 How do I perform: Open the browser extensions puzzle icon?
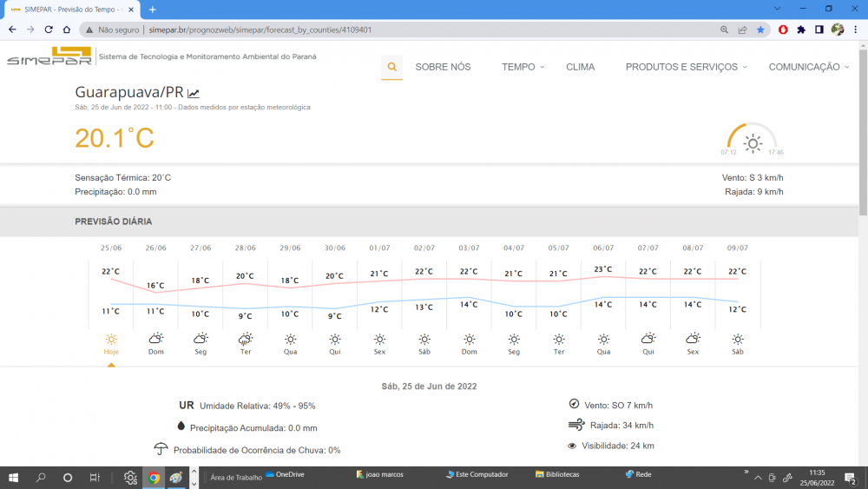click(801, 30)
